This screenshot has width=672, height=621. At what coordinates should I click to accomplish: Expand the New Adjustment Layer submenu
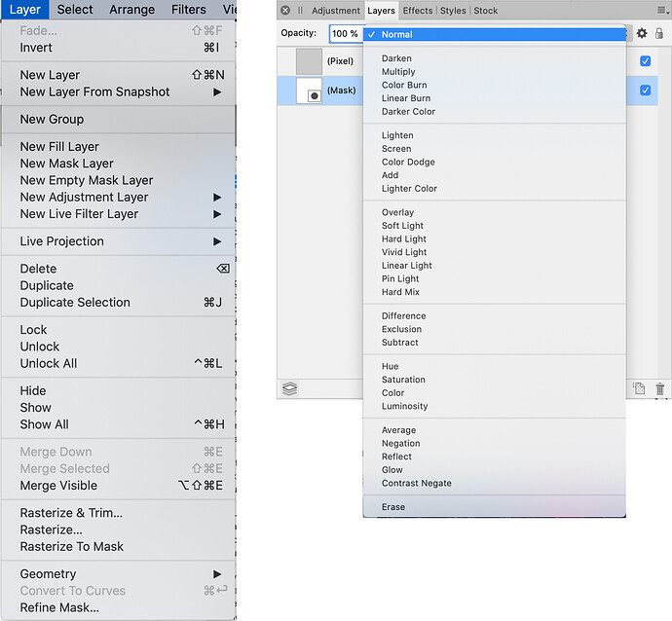tap(217, 198)
